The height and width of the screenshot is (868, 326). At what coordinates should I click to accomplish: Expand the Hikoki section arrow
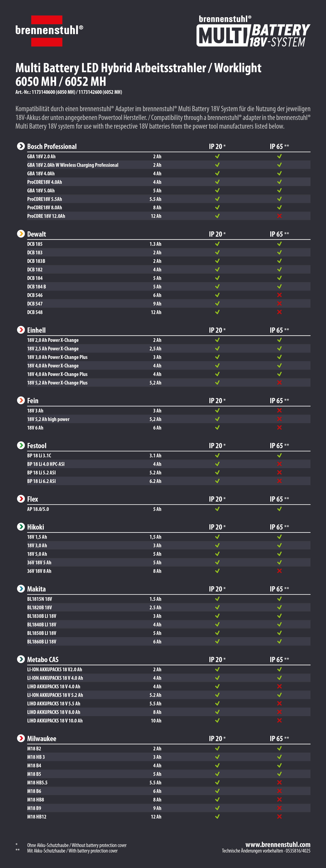21,527
